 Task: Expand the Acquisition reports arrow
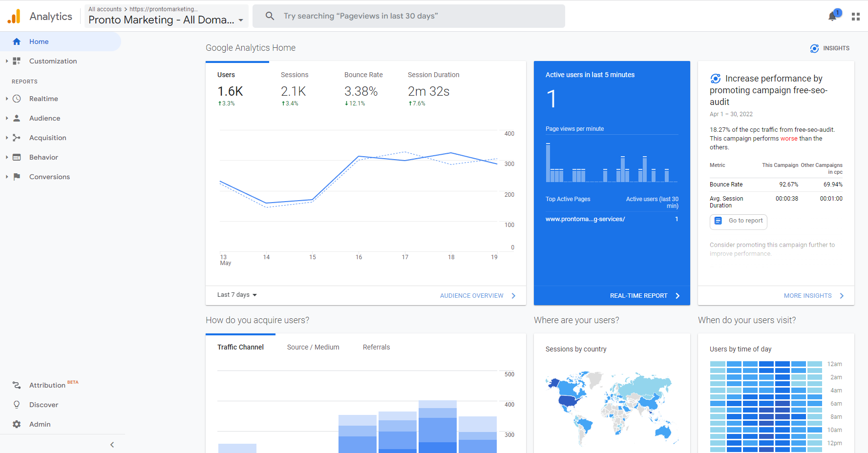click(7, 138)
